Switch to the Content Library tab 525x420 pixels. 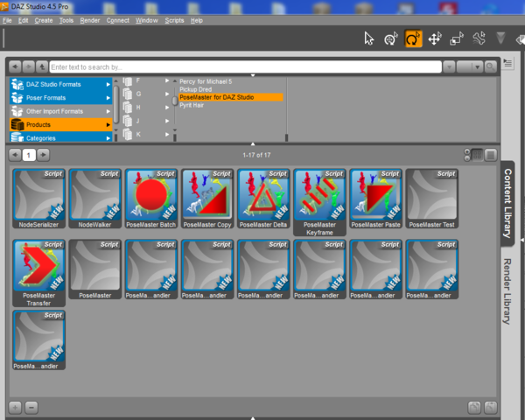click(507, 203)
